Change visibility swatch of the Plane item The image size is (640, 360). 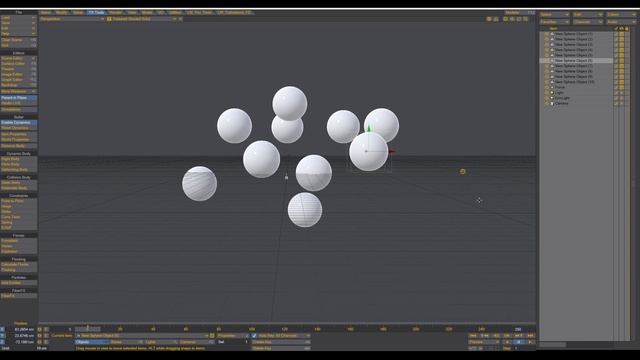point(622,87)
